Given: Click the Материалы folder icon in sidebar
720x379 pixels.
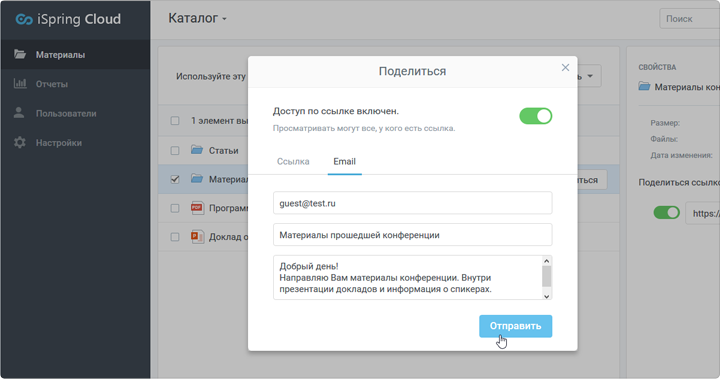Looking at the screenshot, I should pyautogui.click(x=20, y=54).
